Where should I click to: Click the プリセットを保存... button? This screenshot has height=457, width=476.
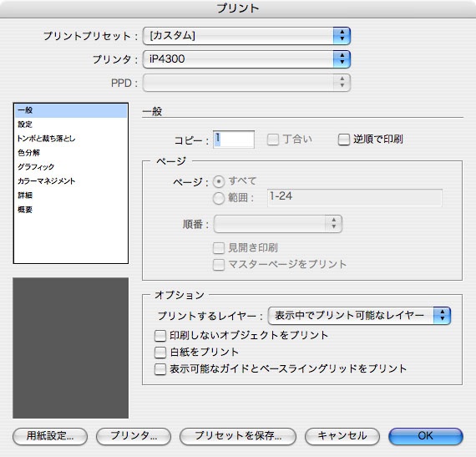click(238, 436)
